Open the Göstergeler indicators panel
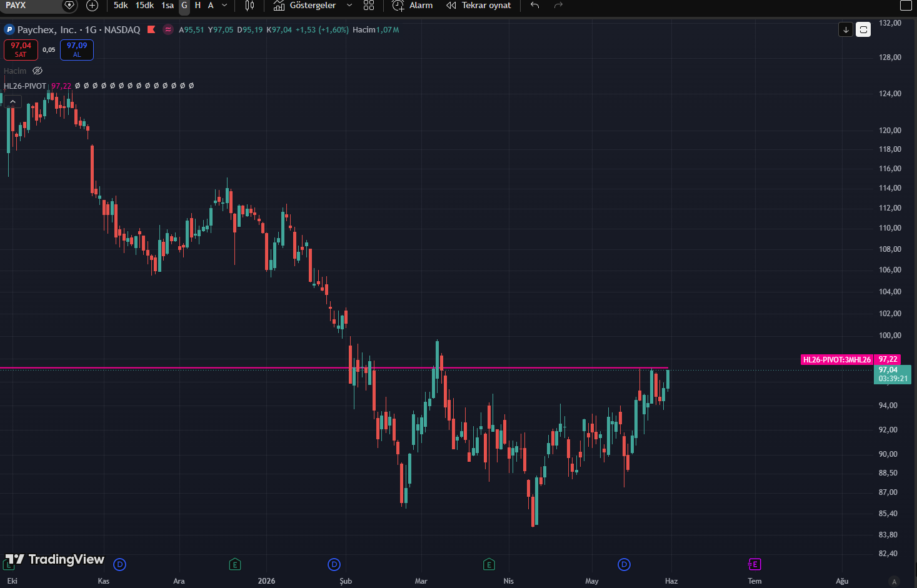 coord(305,6)
